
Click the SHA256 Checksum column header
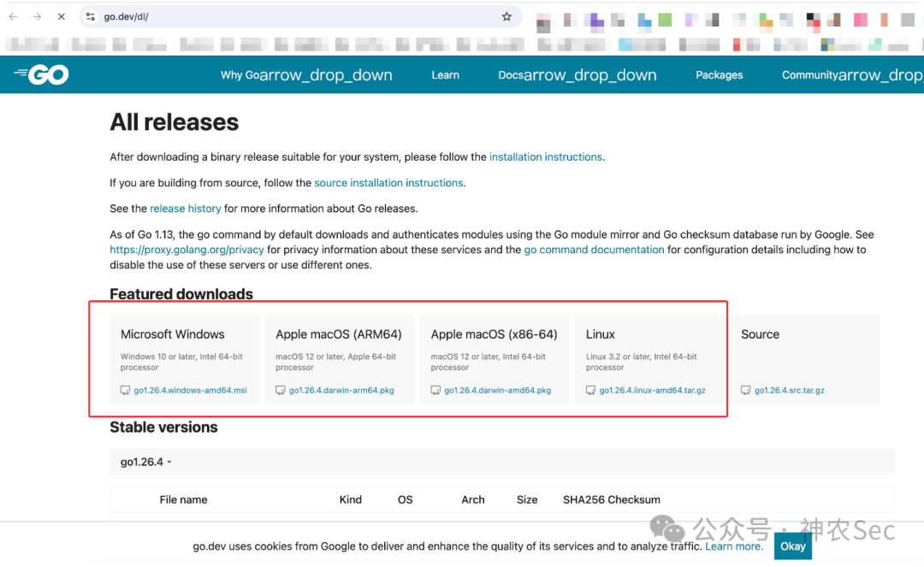[x=612, y=500]
